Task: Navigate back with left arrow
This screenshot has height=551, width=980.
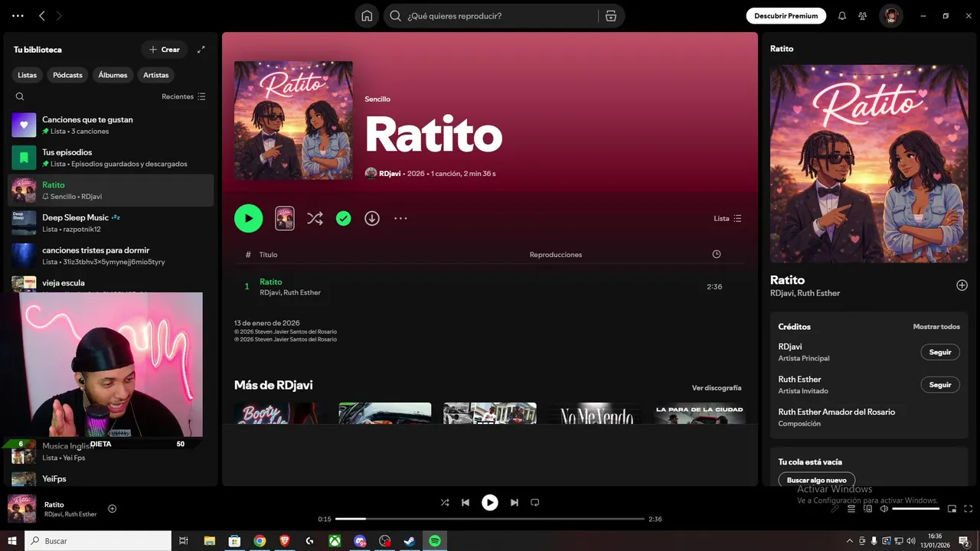Action: pos(42,15)
